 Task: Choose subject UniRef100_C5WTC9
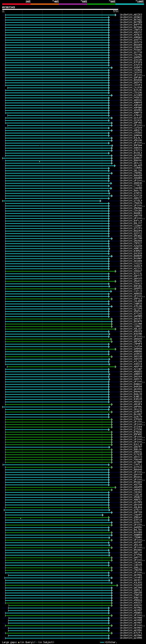point(131,30)
